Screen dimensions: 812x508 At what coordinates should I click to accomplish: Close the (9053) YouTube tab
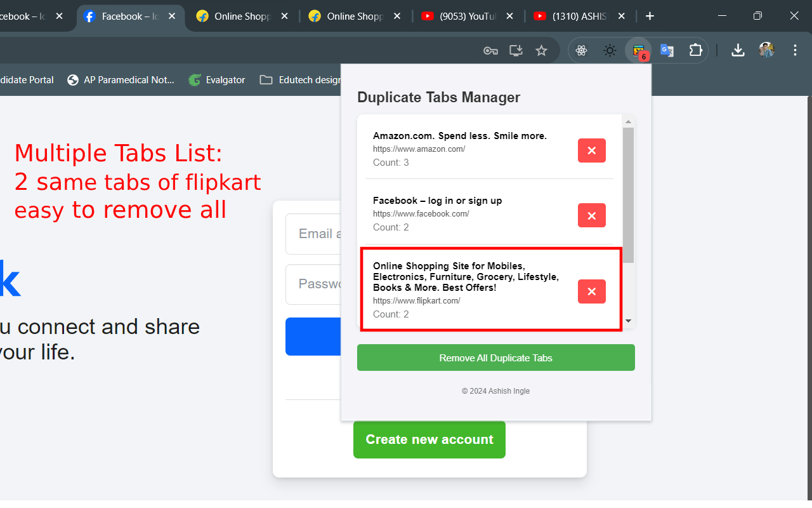[509, 16]
